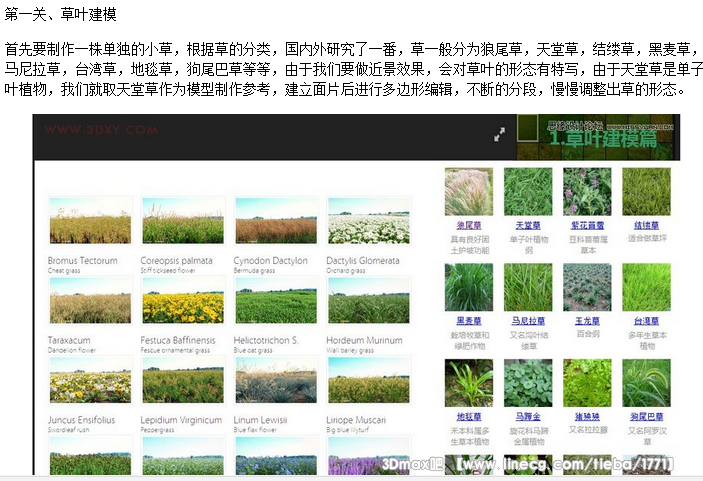Viewport: 703px width, 481px height.
Task: Pick the Liriope Muscari field thumbnail
Action: click(x=369, y=380)
